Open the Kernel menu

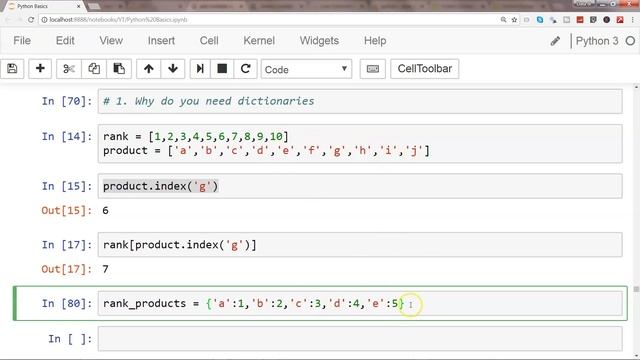coord(259,41)
